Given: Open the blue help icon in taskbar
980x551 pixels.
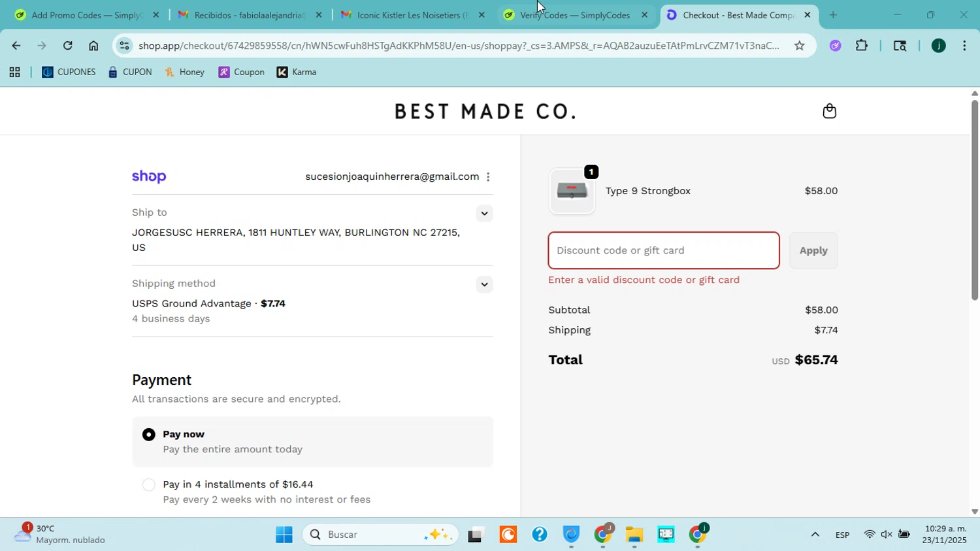Looking at the screenshot, I should 540,535.
